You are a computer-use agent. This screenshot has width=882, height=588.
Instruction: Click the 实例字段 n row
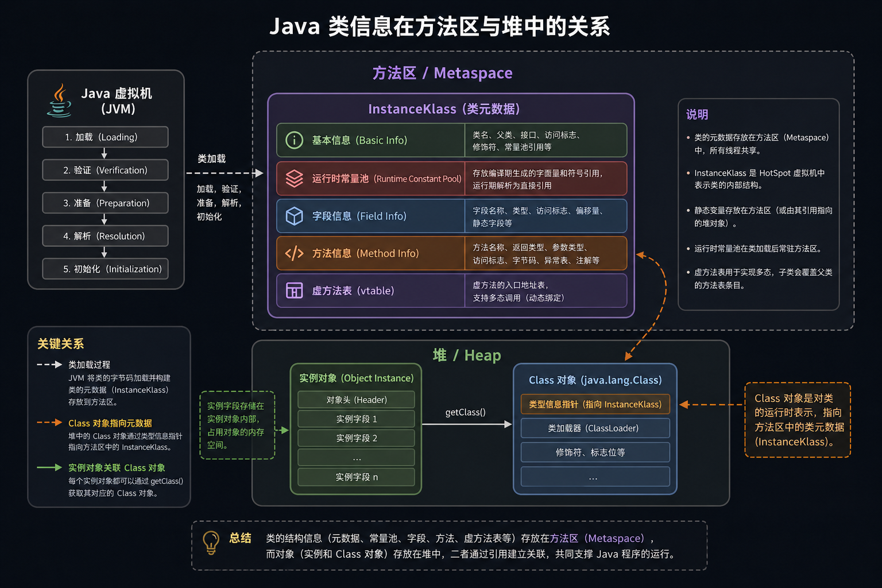coord(356,477)
